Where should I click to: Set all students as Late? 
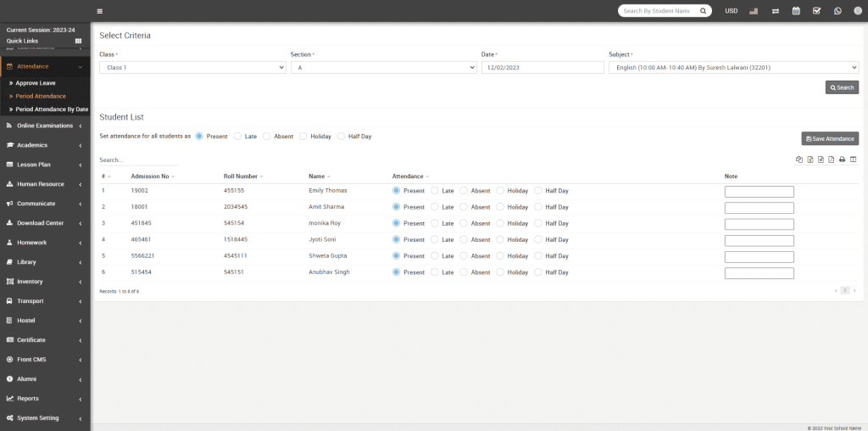(x=237, y=137)
